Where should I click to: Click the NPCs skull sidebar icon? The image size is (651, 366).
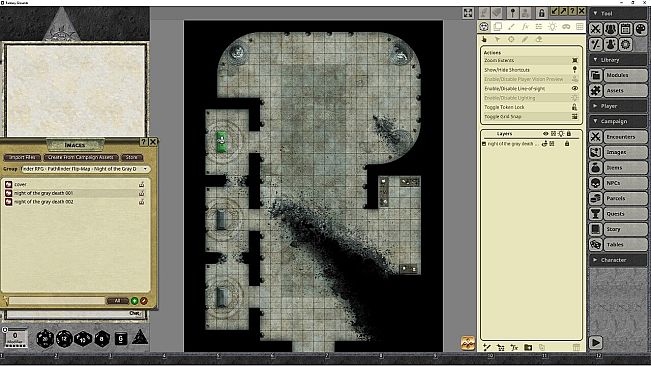tap(596, 183)
